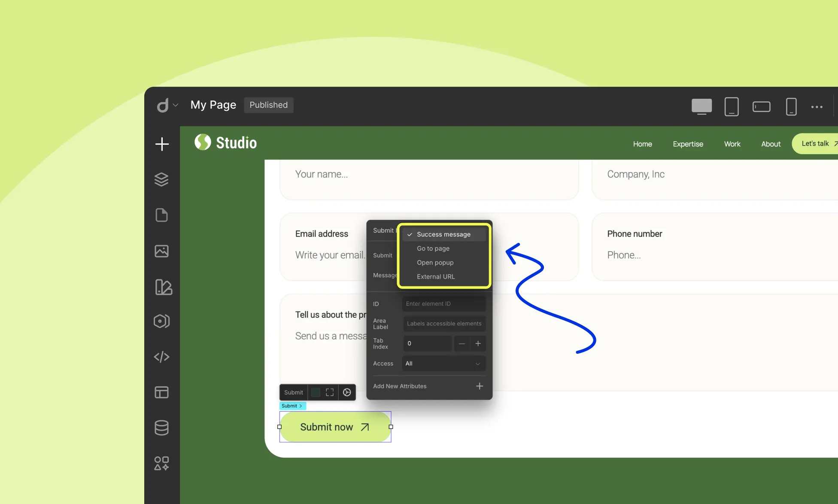
Task: Click the Let's talk button
Action: (815, 144)
